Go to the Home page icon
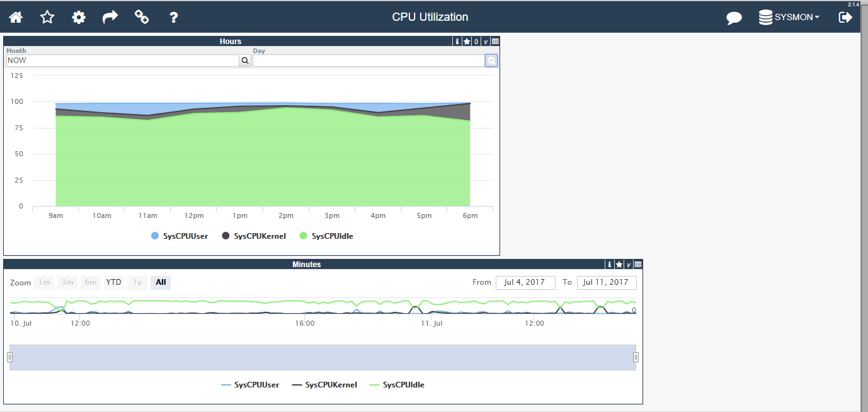 (15, 17)
